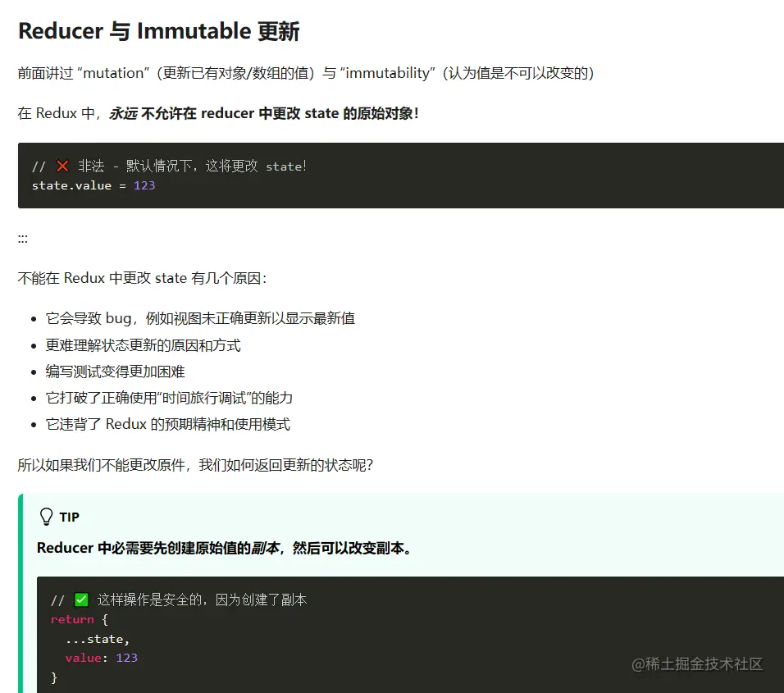
Task: Click the line "不能在 Redux 中更改 state 有几个原因:"
Action: tap(142, 278)
